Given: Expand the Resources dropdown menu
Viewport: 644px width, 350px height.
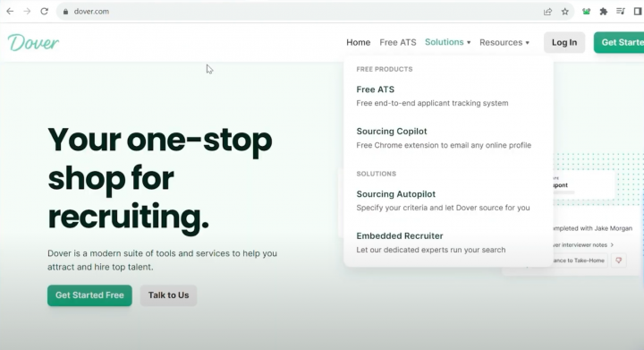Looking at the screenshot, I should coord(504,42).
